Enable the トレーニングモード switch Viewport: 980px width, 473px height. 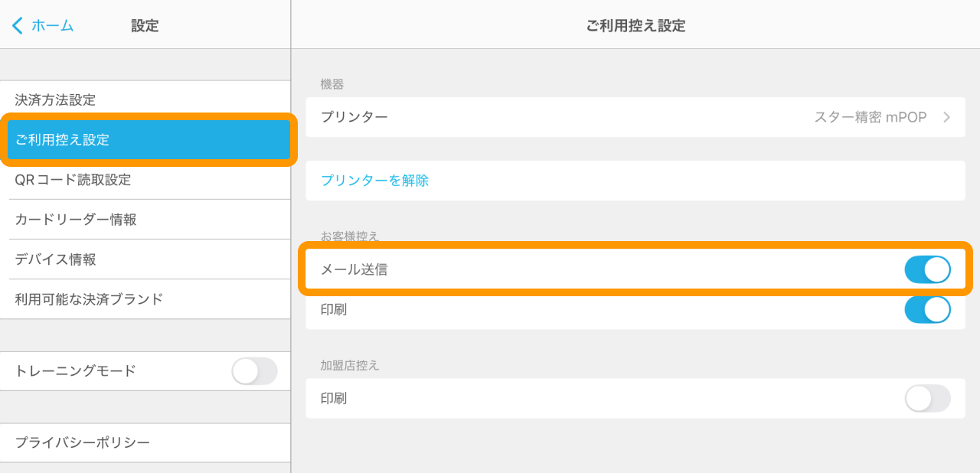click(254, 371)
